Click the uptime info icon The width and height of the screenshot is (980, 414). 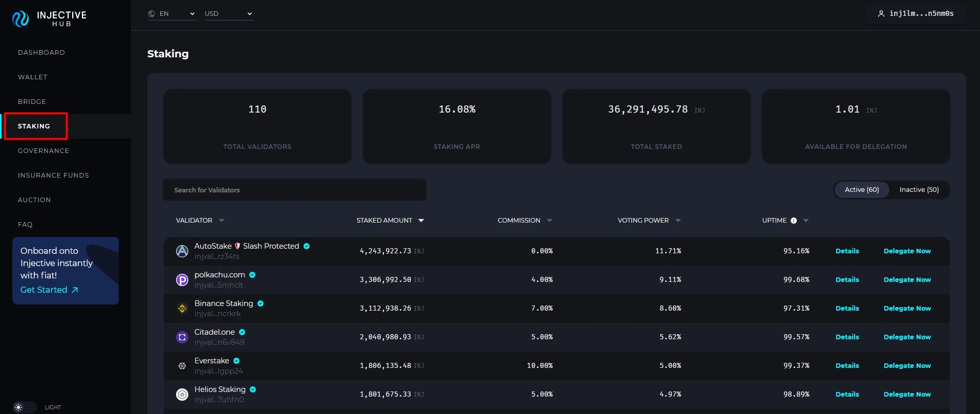[x=794, y=221]
